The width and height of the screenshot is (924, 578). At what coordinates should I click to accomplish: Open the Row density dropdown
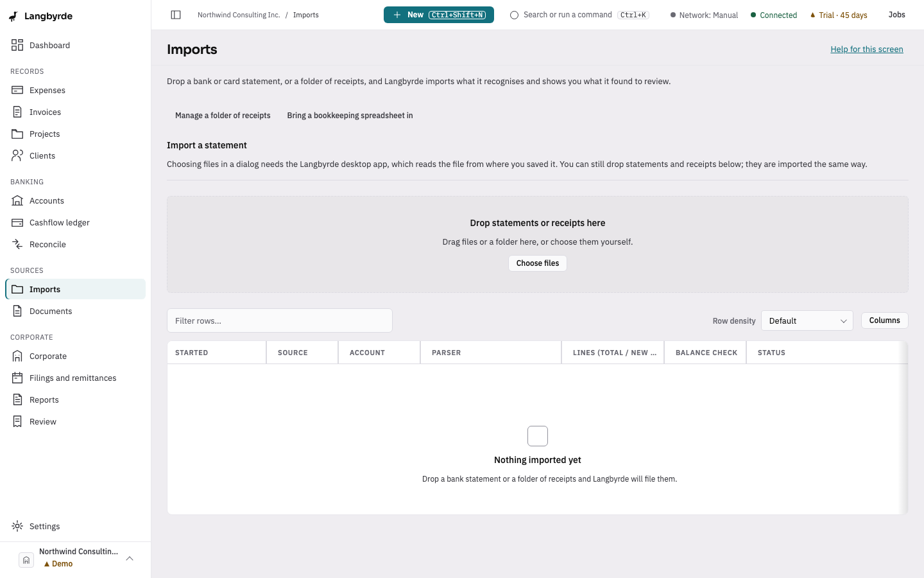tap(807, 320)
